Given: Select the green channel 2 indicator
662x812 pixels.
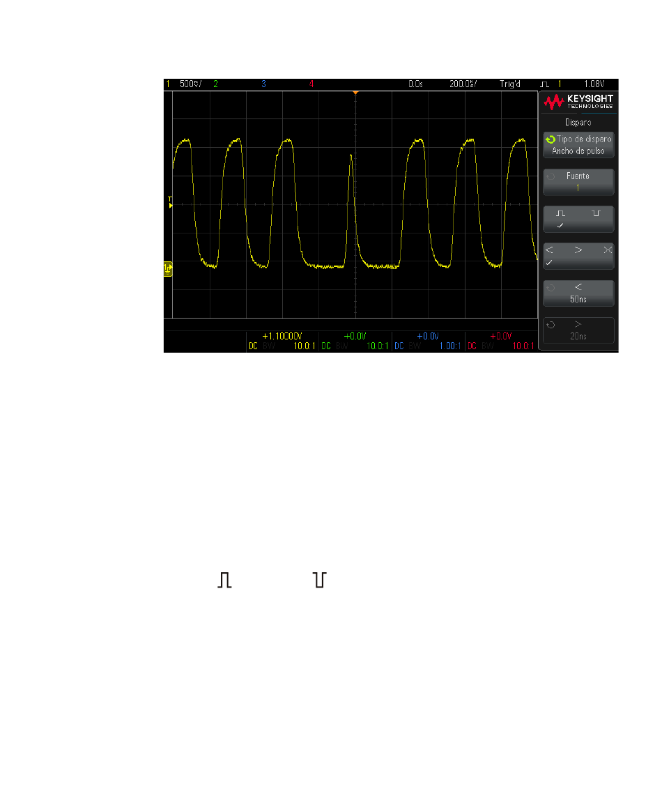Looking at the screenshot, I should click(215, 84).
